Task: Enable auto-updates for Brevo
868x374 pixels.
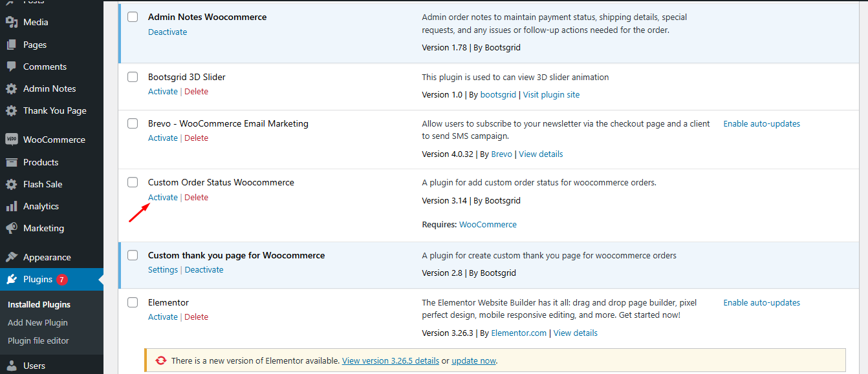Action: (x=762, y=123)
